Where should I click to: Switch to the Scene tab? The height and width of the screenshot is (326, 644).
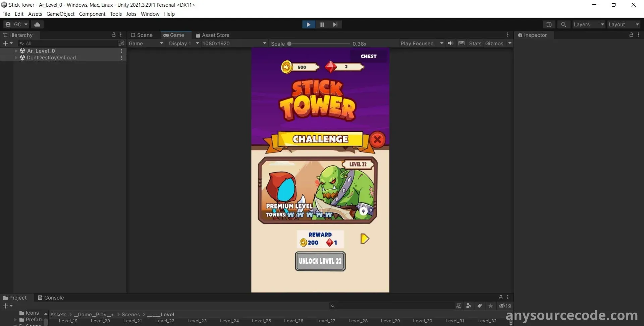click(142, 35)
